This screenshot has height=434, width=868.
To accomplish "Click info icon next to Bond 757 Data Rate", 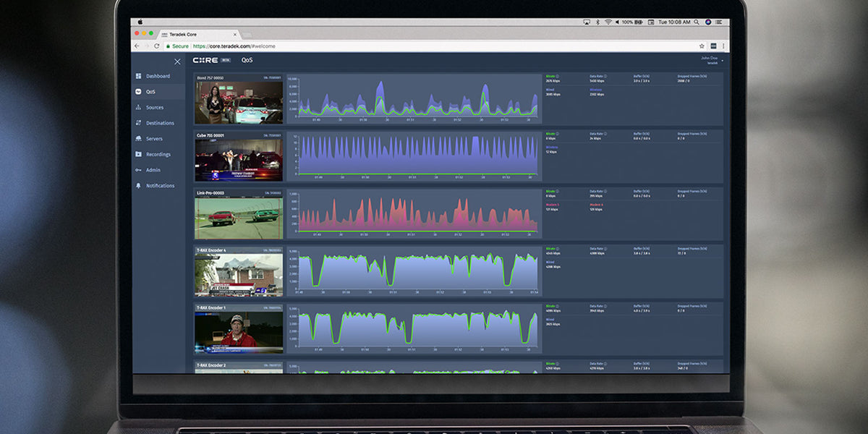I will point(605,75).
